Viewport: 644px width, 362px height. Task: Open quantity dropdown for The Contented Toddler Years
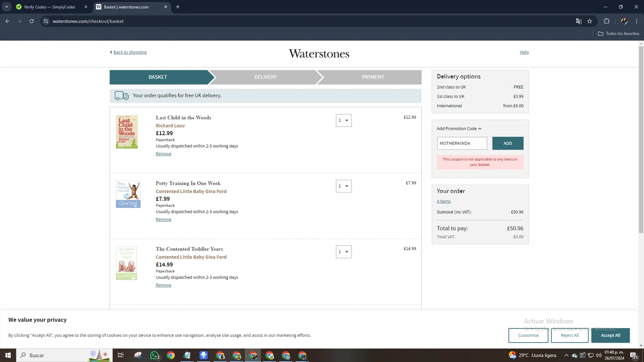click(343, 252)
